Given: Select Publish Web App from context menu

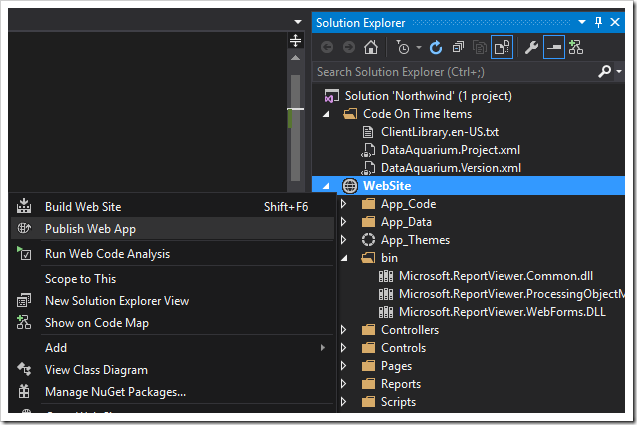Looking at the screenshot, I should tap(91, 228).
